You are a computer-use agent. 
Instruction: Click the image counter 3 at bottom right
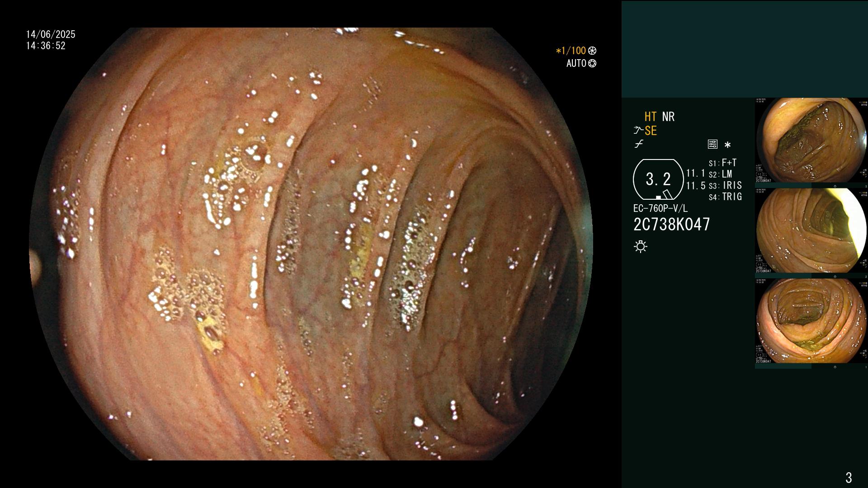pos(849,477)
